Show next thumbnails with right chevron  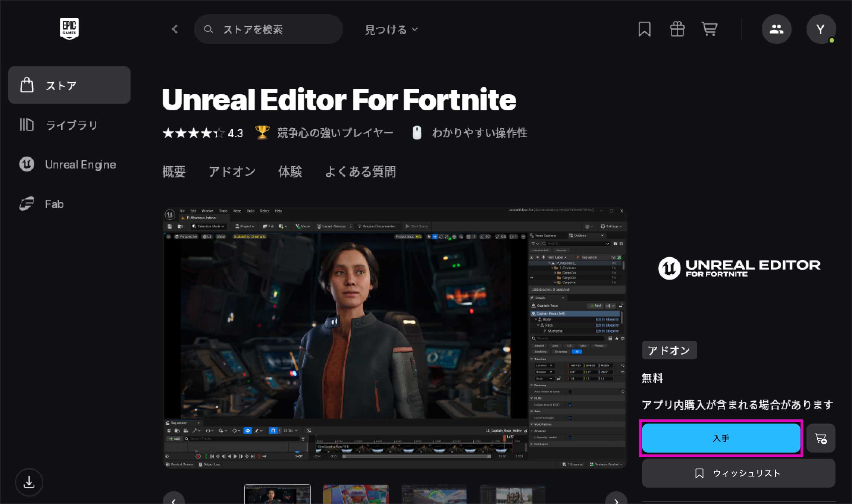coord(616,500)
